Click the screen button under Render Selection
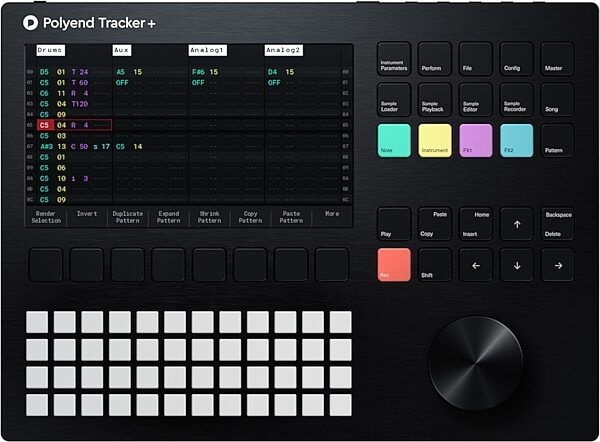Screen dimensions: 600x442 point(46,265)
